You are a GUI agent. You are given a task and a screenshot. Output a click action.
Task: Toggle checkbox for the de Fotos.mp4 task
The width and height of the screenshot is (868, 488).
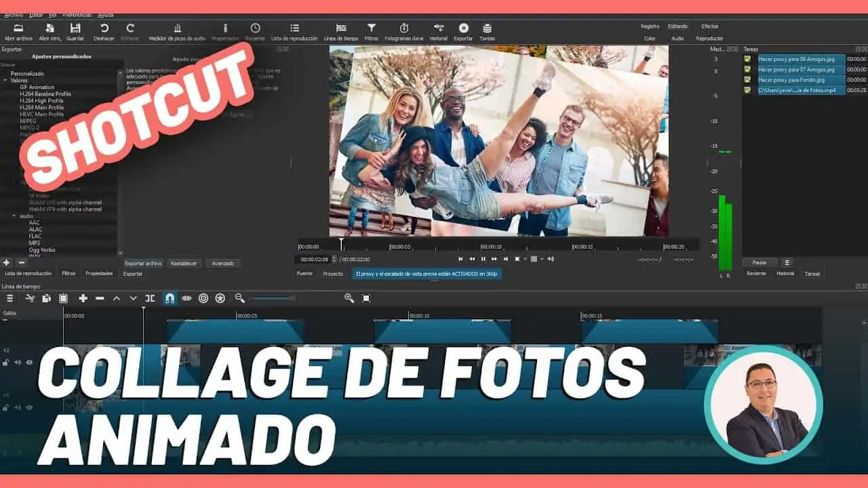(x=747, y=89)
